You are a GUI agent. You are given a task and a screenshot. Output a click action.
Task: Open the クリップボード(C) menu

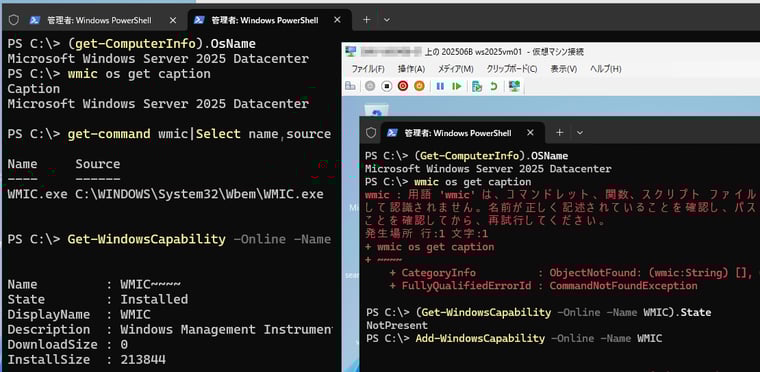[x=511, y=69]
